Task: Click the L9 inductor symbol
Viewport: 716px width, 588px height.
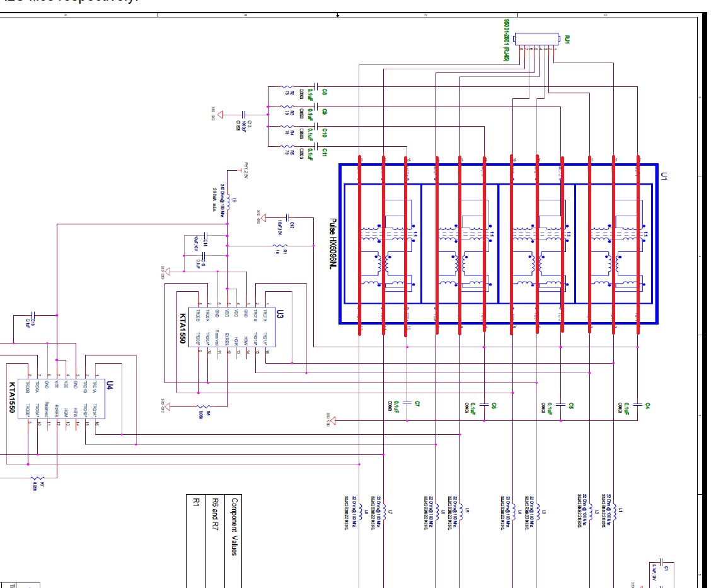Action: click(228, 203)
